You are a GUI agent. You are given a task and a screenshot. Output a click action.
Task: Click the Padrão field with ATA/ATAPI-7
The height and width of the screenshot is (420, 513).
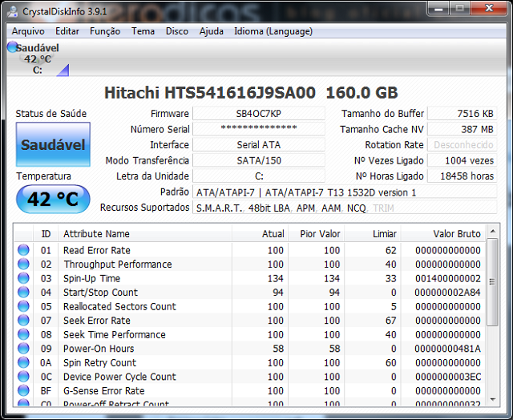[x=345, y=192]
